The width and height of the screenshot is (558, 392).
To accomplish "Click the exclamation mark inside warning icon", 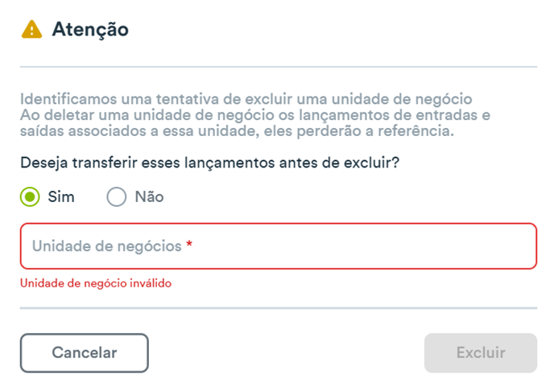I will tap(31, 31).
